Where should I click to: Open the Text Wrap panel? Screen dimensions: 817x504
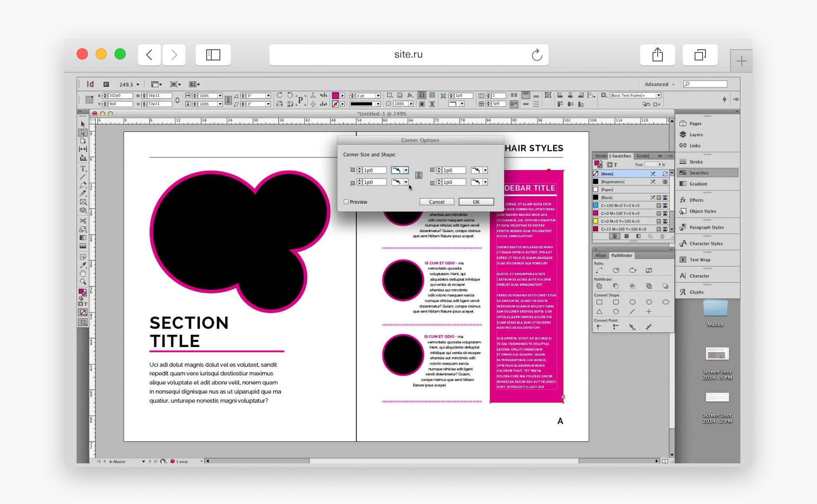pyautogui.click(x=699, y=260)
